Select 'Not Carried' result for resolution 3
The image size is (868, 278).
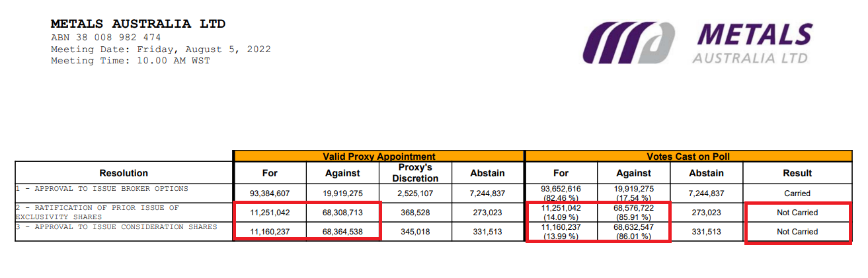tap(797, 232)
